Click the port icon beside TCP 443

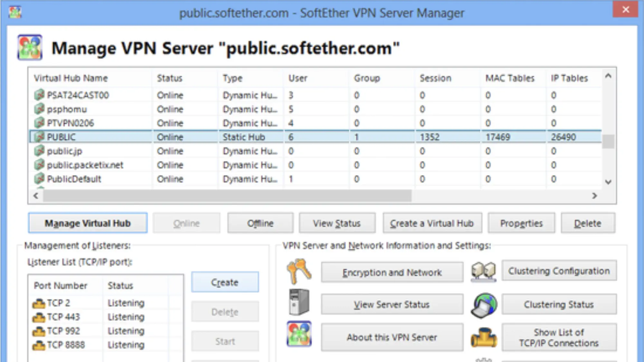pos(39,317)
